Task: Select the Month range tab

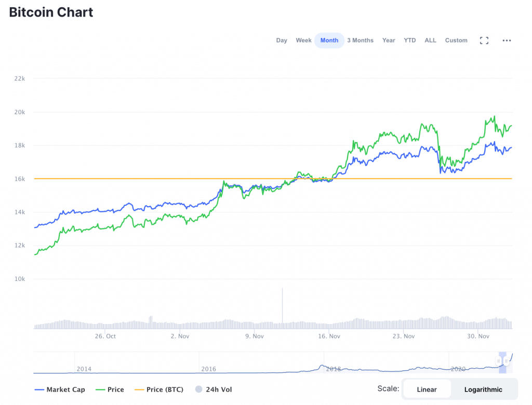Action: coord(329,40)
